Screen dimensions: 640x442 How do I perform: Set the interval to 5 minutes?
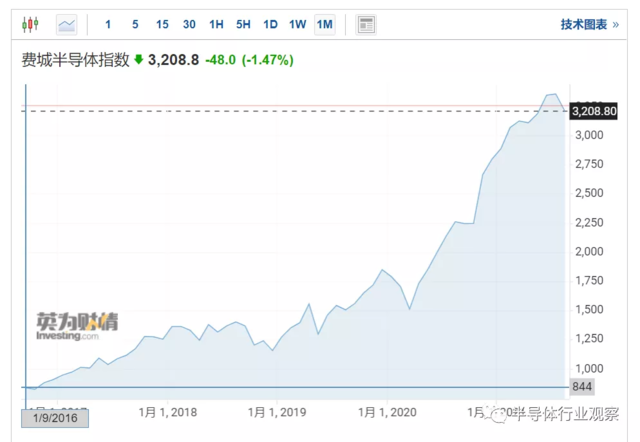click(135, 24)
